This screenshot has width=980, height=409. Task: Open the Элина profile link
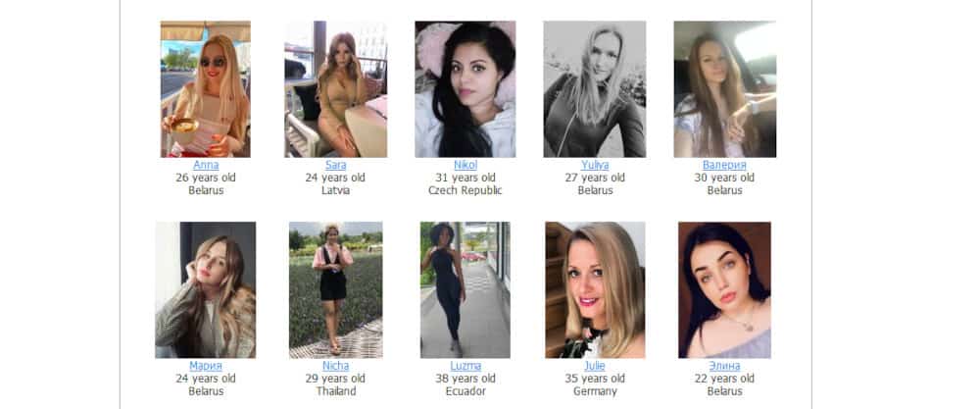[x=724, y=366]
